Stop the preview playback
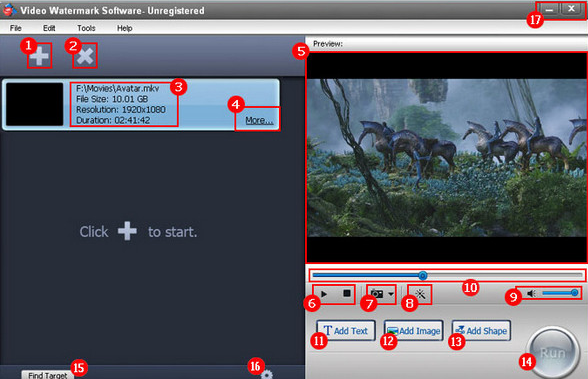The height and width of the screenshot is (379, 588). [347, 294]
